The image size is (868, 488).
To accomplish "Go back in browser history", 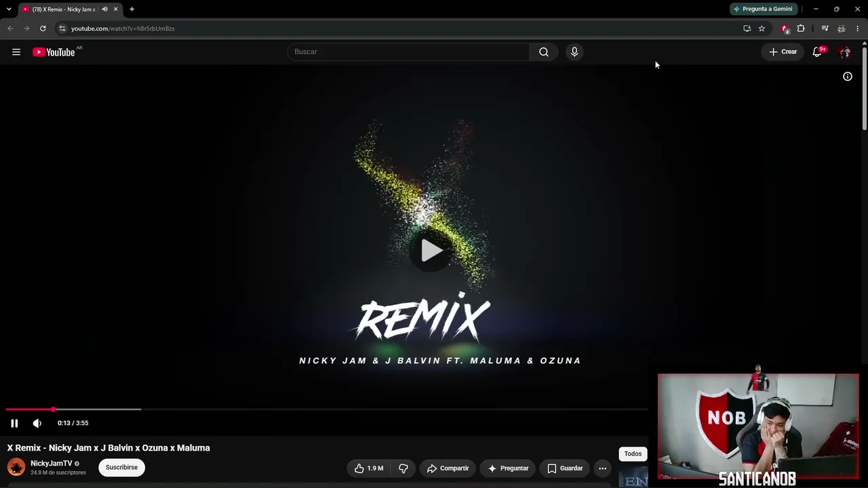I will [10, 28].
